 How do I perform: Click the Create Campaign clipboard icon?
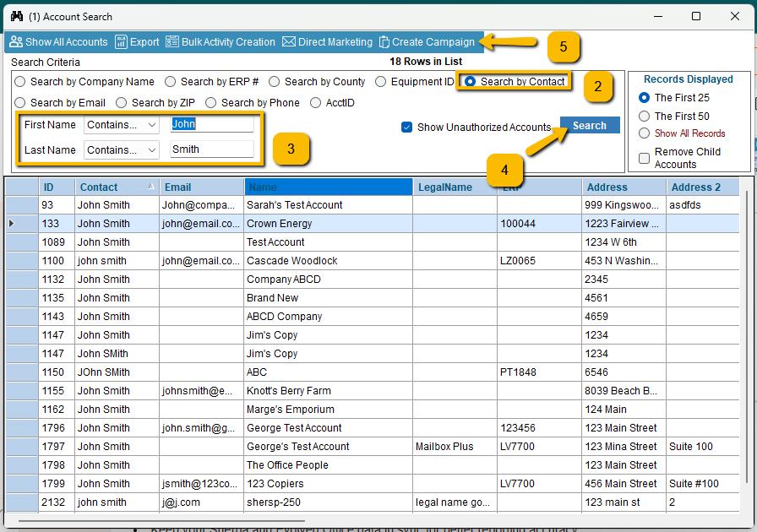[x=384, y=42]
